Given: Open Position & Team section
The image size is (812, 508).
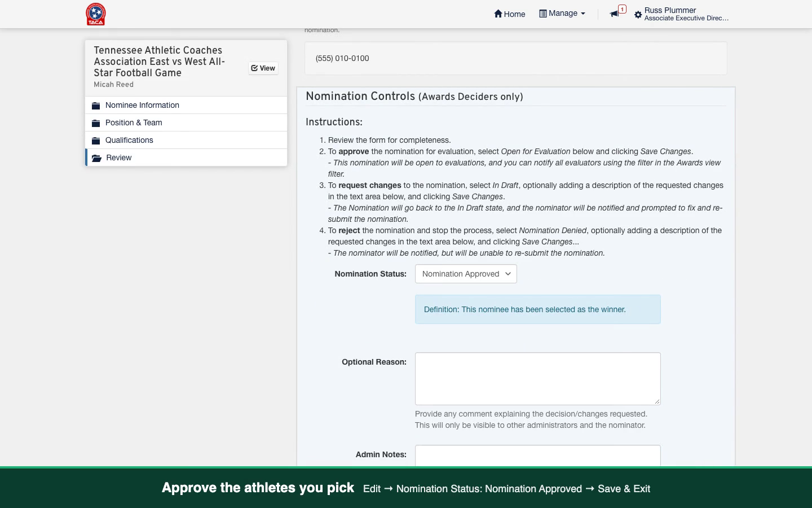Looking at the screenshot, I should click(x=186, y=122).
